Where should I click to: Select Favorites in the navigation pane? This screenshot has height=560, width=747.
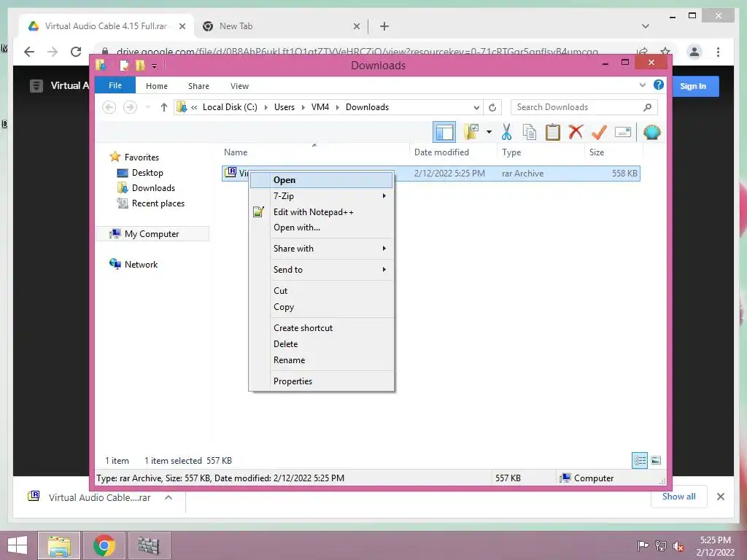pyautogui.click(x=135, y=157)
